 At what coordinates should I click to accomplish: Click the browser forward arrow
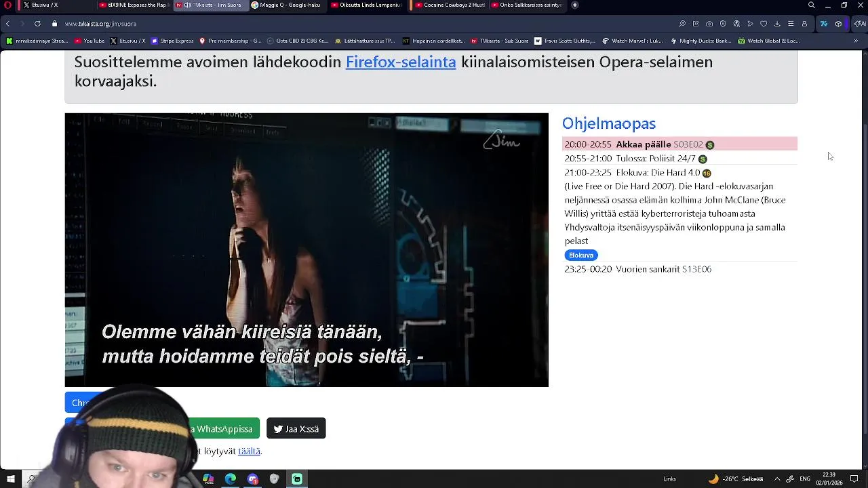tap(22, 24)
